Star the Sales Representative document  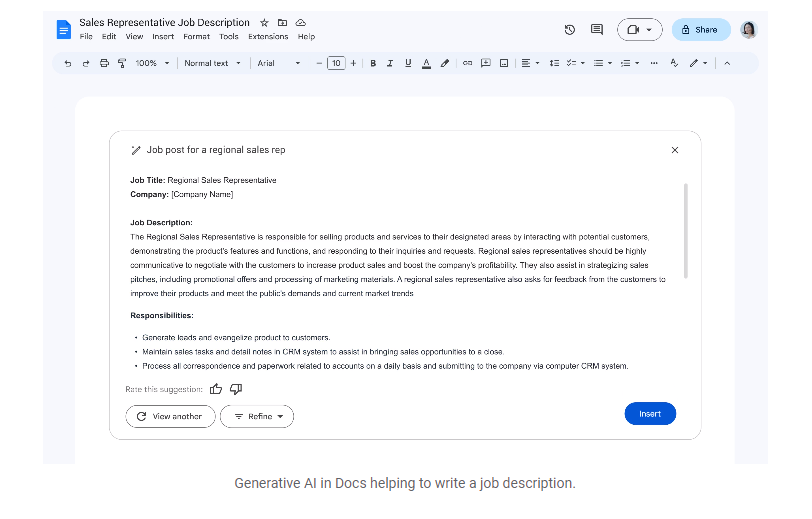264,22
